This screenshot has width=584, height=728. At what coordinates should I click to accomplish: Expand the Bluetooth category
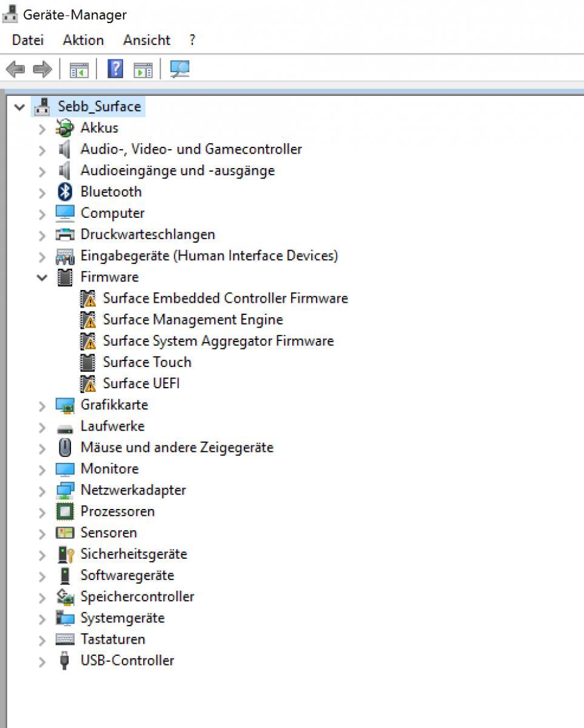coord(42,192)
